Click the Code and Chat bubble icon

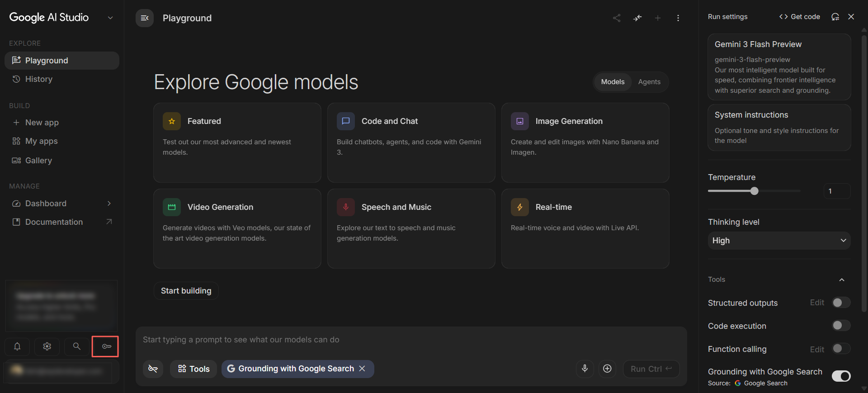pyautogui.click(x=346, y=121)
